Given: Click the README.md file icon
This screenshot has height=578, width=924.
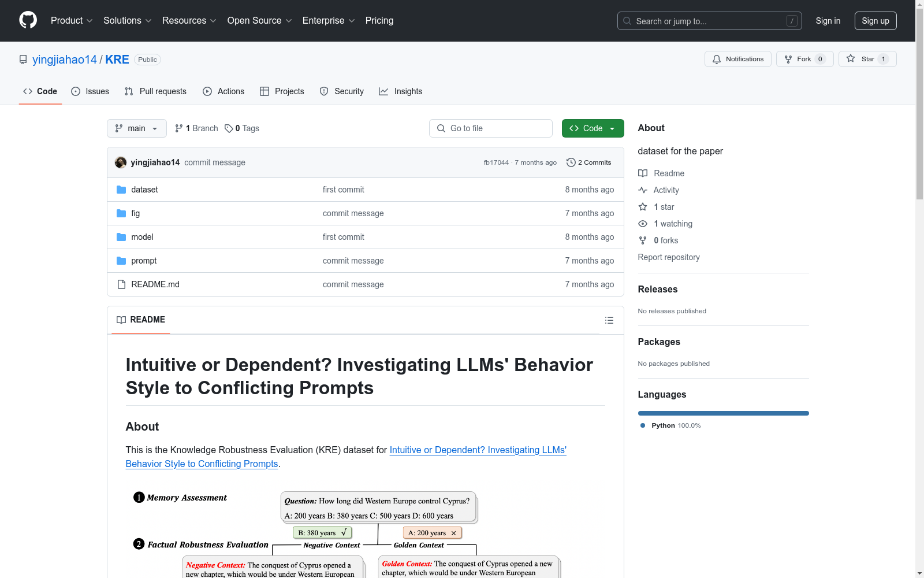Looking at the screenshot, I should (121, 284).
